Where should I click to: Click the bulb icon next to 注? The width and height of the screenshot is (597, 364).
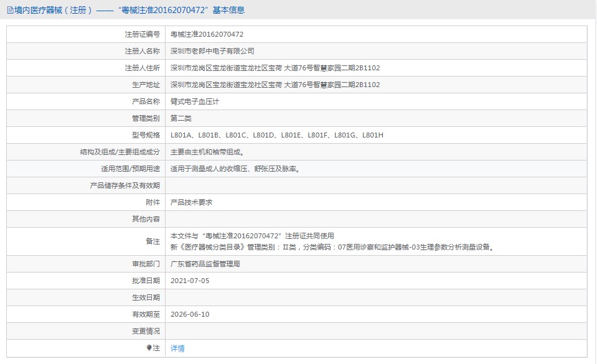coord(149,348)
